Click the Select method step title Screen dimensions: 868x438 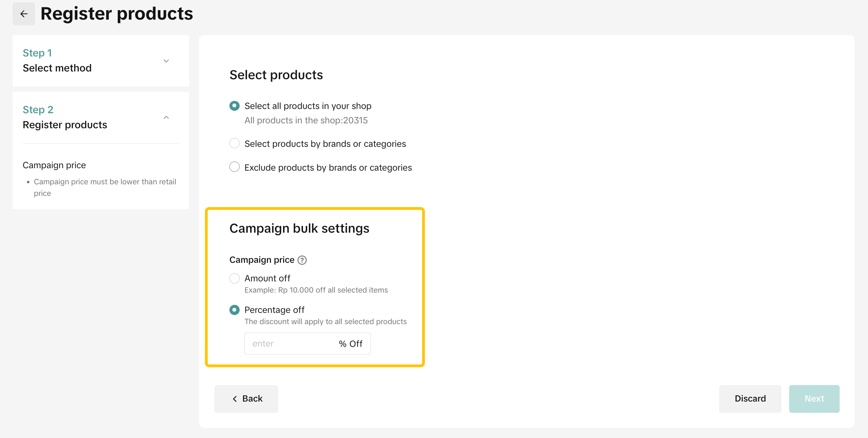click(x=57, y=68)
